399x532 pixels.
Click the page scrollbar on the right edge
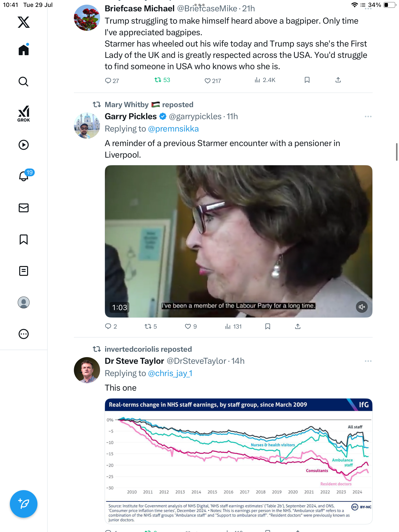click(x=397, y=152)
